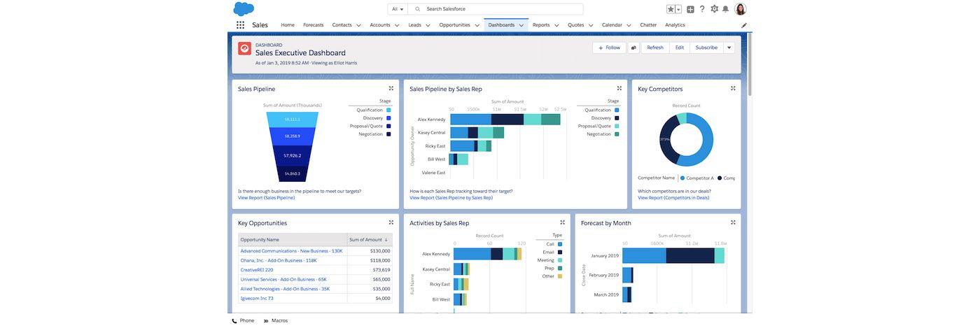Open the Opportunities tab dropdown chevron

(x=477, y=25)
